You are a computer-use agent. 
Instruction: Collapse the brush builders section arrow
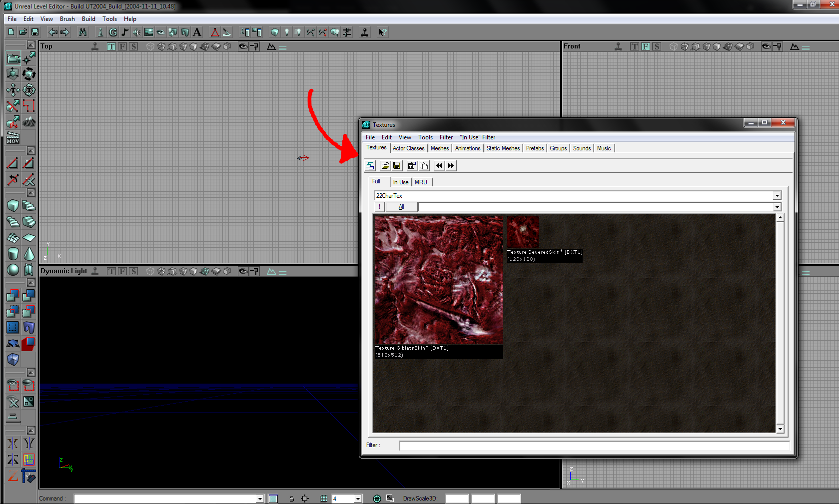(31, 193)
